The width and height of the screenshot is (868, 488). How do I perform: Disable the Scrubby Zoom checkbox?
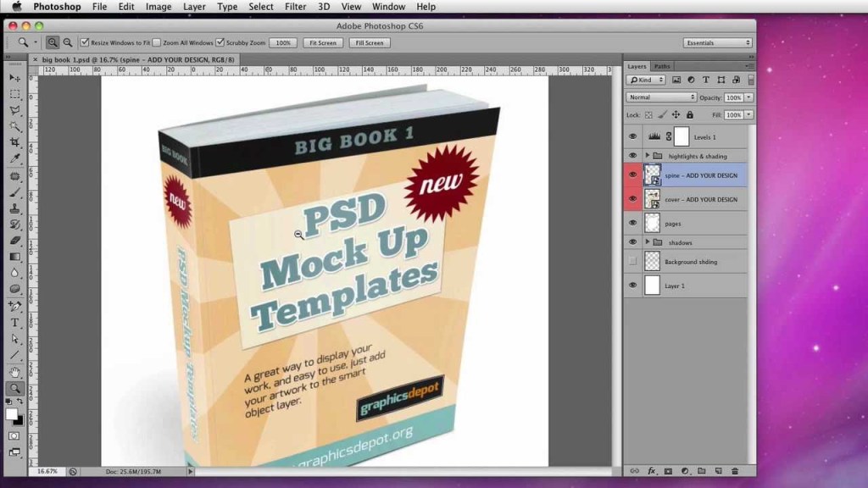(219, 42)
